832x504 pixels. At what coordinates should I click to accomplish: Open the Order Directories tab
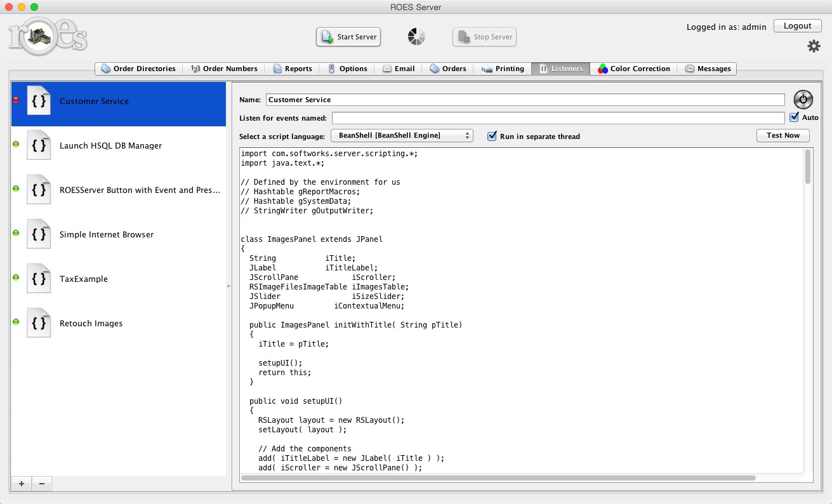[138, 69]
